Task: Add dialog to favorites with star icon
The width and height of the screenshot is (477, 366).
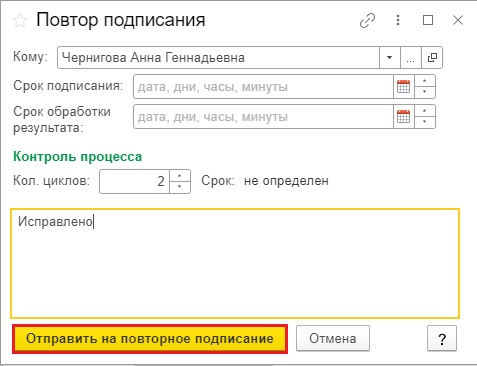Action: 20,21
